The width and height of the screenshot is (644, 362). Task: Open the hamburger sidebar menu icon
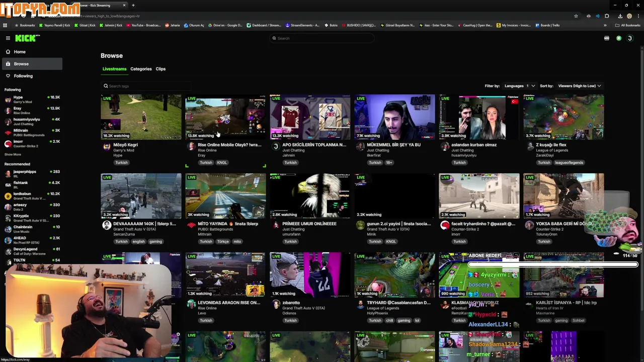coord(8,38)
